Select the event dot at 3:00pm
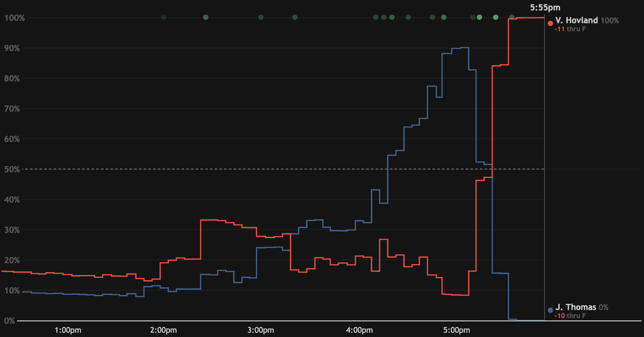This screenshot has height=337, width=644. pos(260,18)
